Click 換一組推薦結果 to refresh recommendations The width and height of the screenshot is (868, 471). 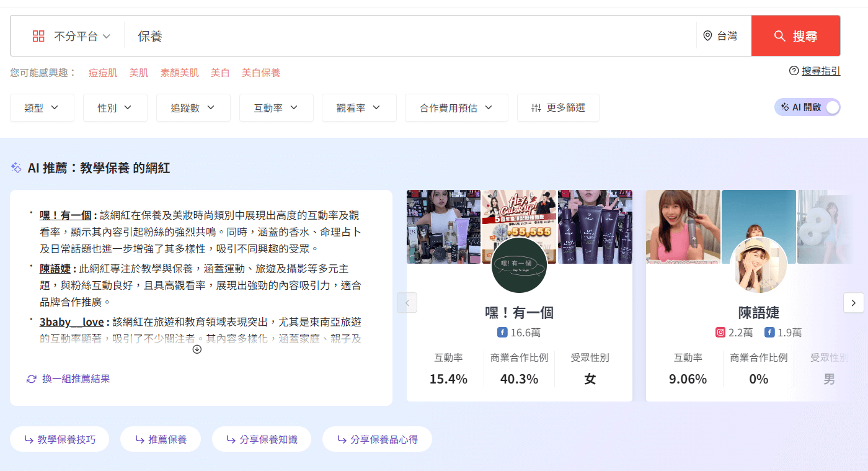tap(68, 379)
